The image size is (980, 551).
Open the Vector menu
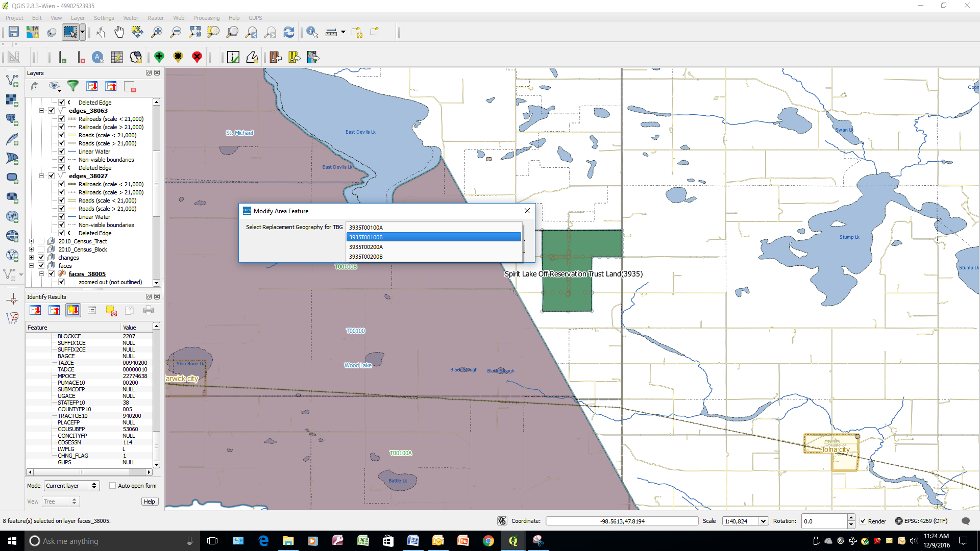coord(131,18)
